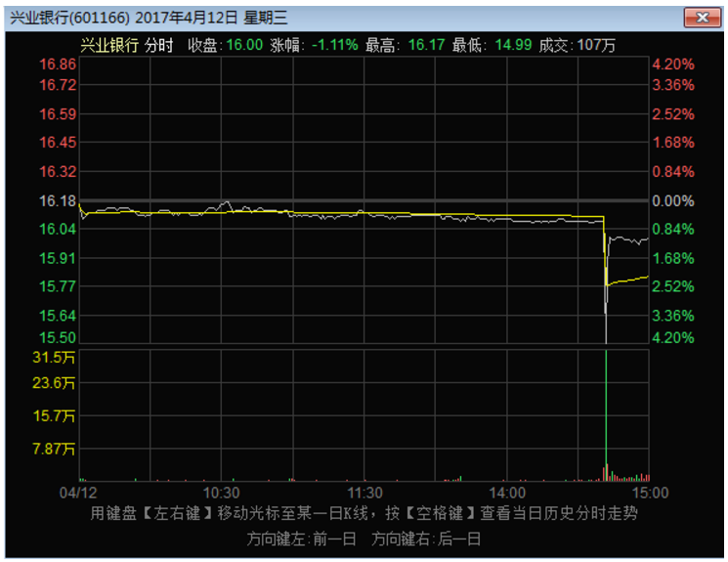
Task: Click the 04/12 date axis label
Action: click(x=78, y=493)
